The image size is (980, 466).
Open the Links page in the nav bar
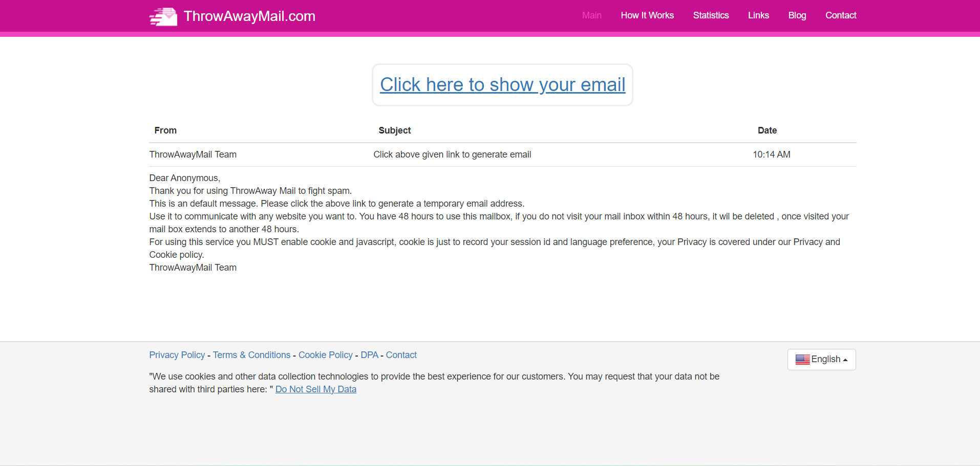point(758,15)
